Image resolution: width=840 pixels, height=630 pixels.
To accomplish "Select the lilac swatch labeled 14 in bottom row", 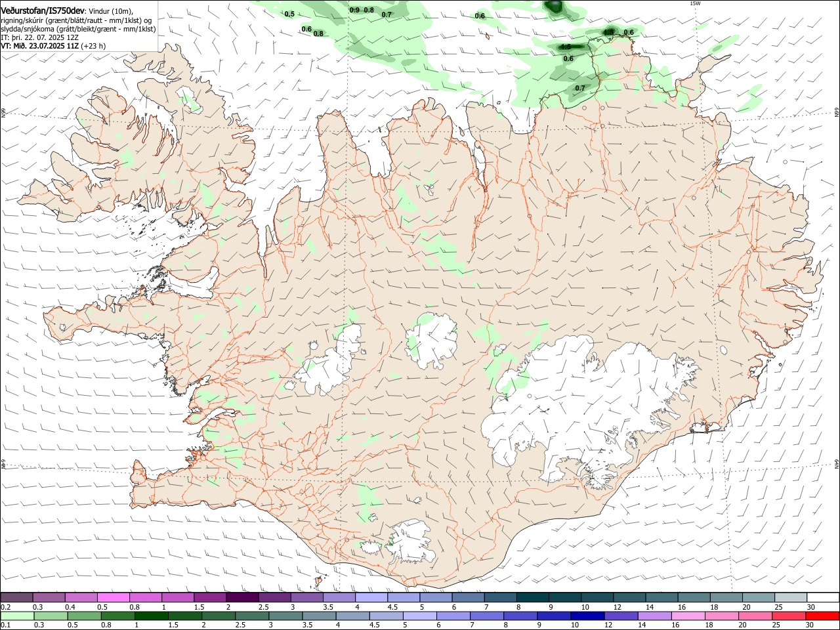I will tap(656, 616).
